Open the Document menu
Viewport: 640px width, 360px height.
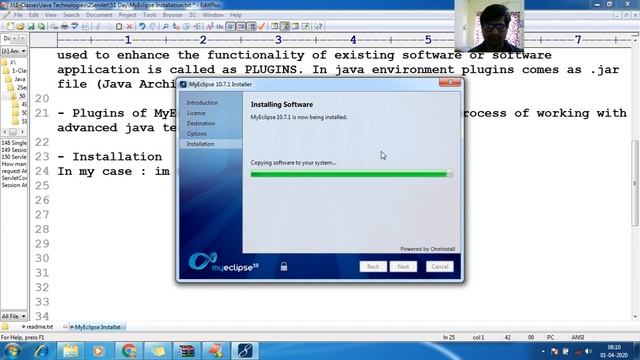point(99,15)
